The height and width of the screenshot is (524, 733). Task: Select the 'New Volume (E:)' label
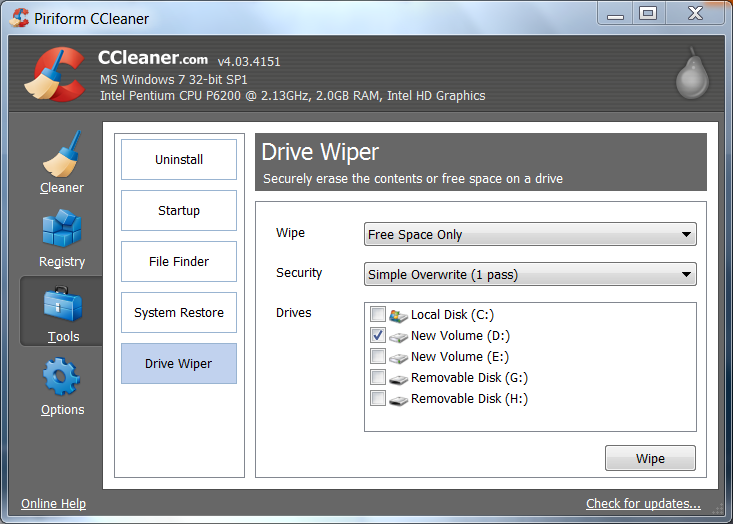click(460, 357)
